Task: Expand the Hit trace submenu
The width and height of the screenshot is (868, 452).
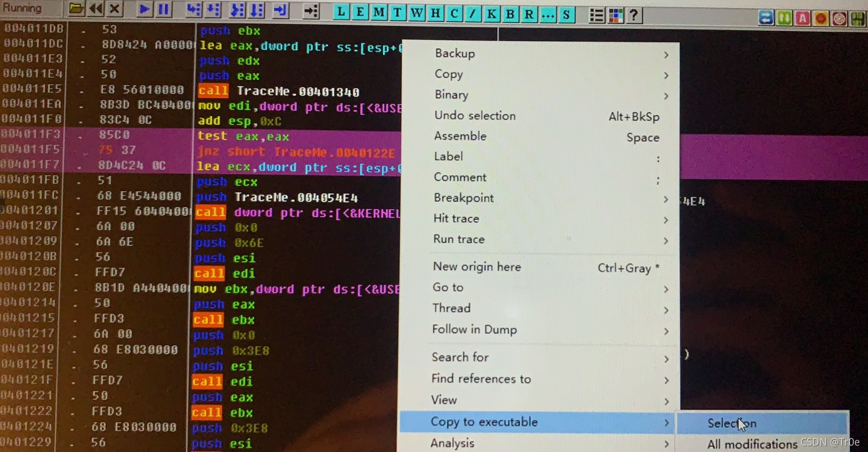Action: [x=540, y=219]
